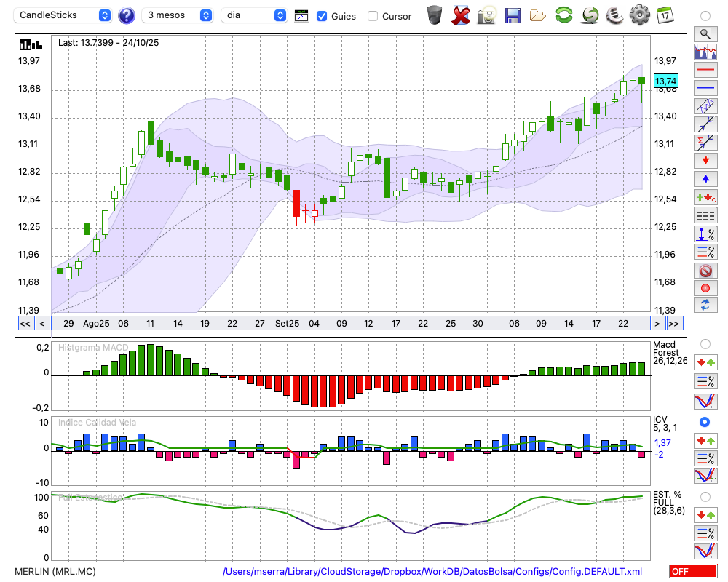This screenshot has width=728, height=582.
Task: Select the red horizontal line tool
Action: click(705, 71)
